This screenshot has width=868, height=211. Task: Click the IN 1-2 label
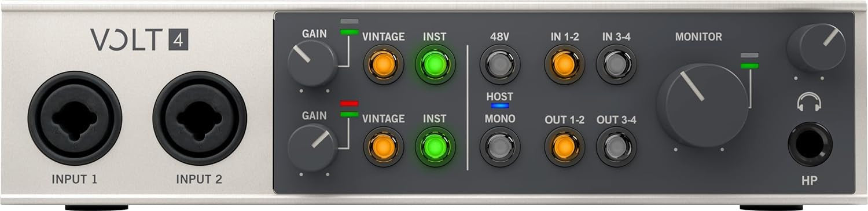[565, 37]
